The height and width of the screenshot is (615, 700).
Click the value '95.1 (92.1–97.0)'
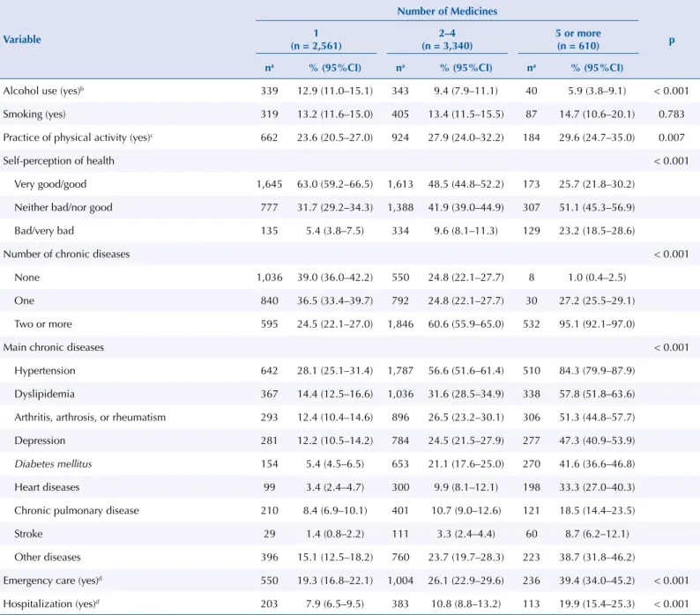(597, 324)
